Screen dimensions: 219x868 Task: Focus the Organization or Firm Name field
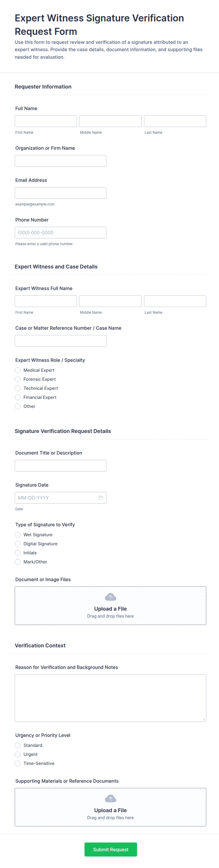tap(61, 161)
